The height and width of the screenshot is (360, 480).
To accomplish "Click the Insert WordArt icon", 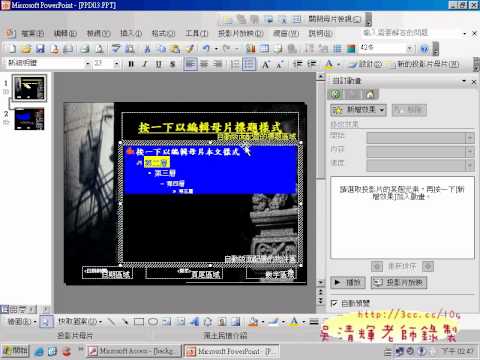I will [x=195, y=322].
